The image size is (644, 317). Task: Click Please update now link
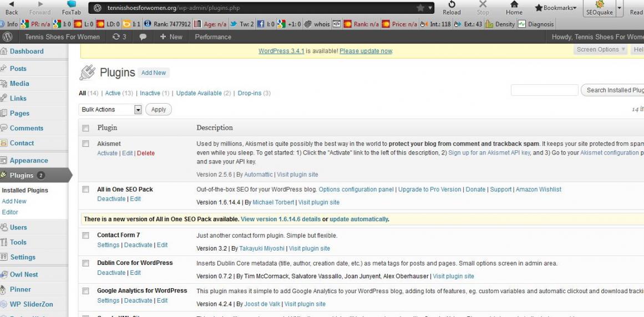[x=366, y=51]
